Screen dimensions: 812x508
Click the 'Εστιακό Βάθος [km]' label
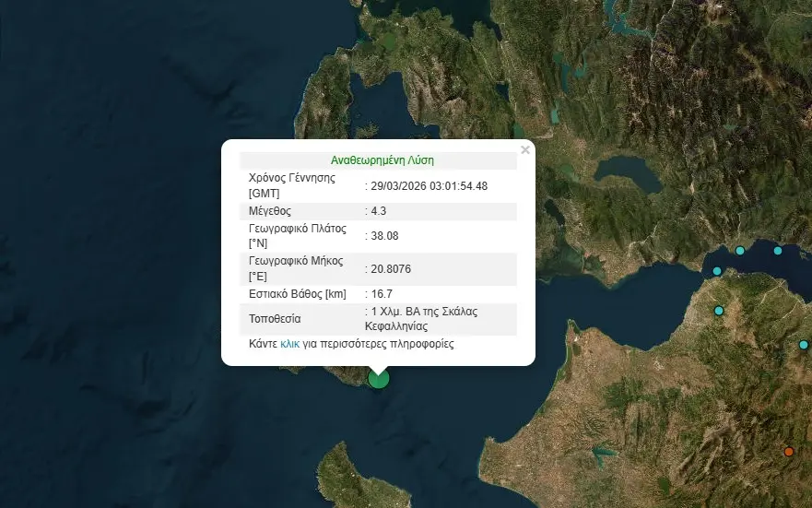coord(296,294)
